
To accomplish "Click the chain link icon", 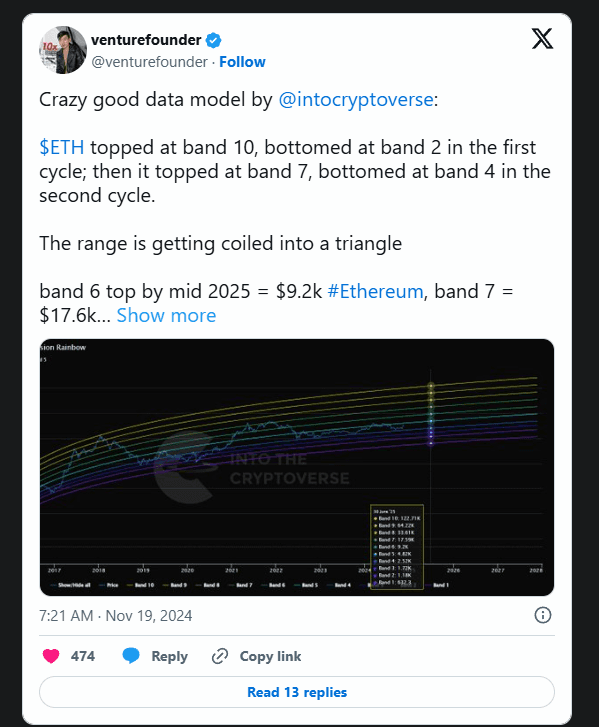I will 220,657.
